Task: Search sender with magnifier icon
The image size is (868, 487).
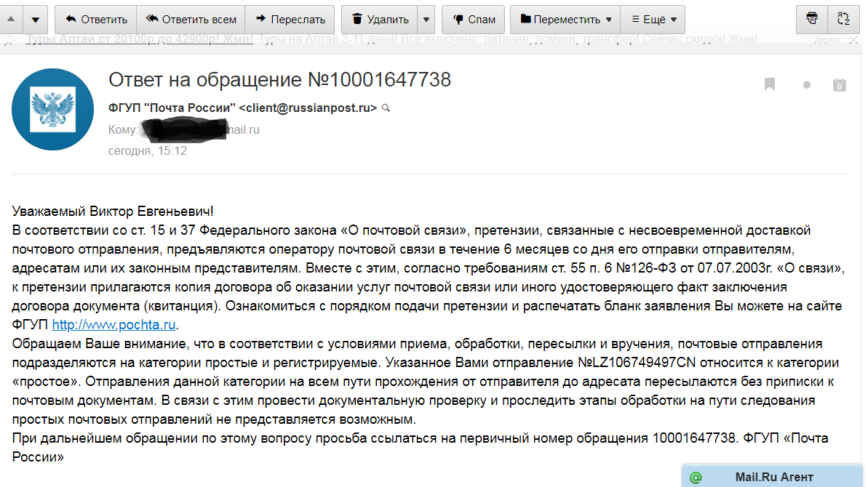Action: 386,108
